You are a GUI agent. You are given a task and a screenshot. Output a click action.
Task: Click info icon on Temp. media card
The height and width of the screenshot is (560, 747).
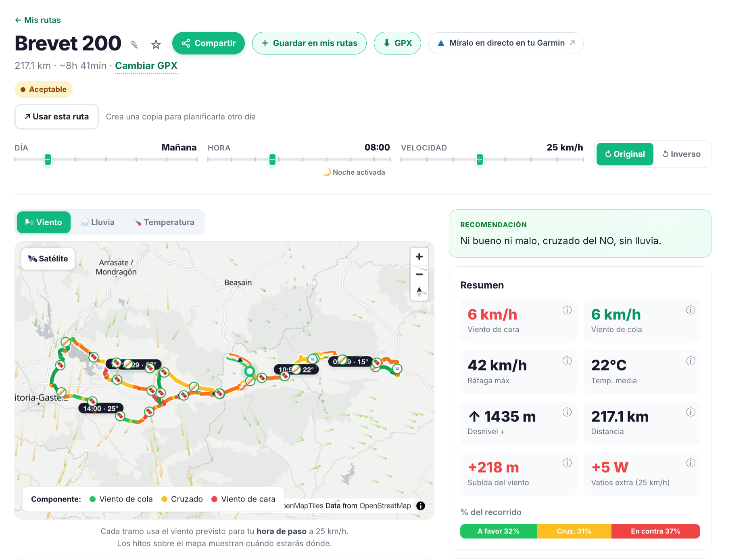(x=691, y=361)
